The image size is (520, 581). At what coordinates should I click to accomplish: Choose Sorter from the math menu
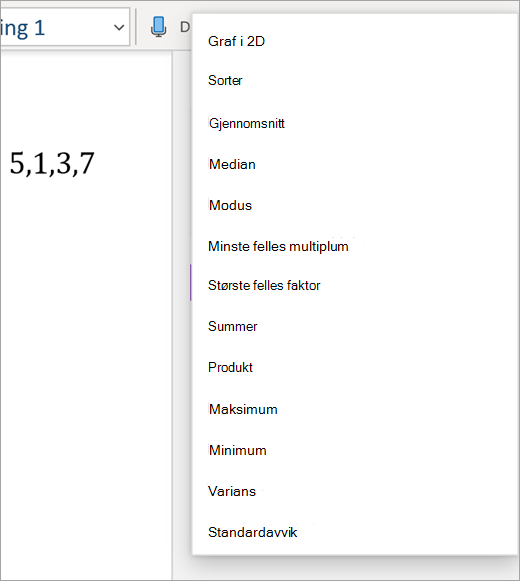click(225, 80)
